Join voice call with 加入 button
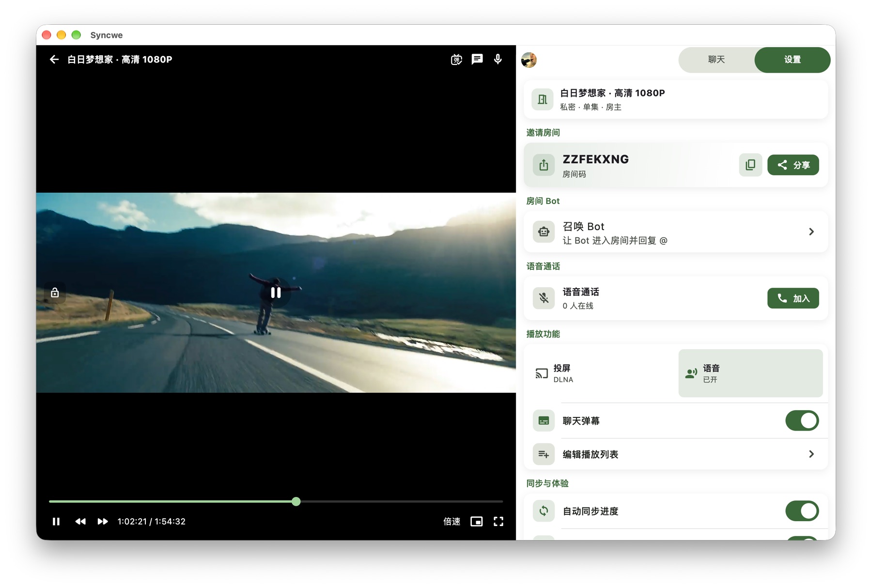This screenshot has width=872, height=588. click(x=793, y=298)
